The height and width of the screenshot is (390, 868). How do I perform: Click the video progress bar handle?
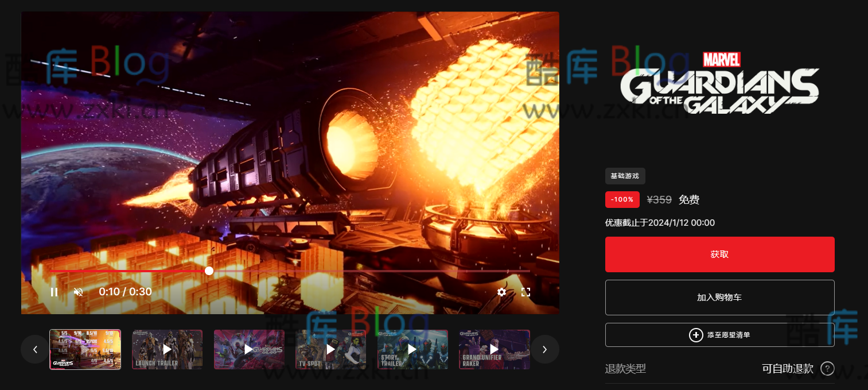pos(209,271)
